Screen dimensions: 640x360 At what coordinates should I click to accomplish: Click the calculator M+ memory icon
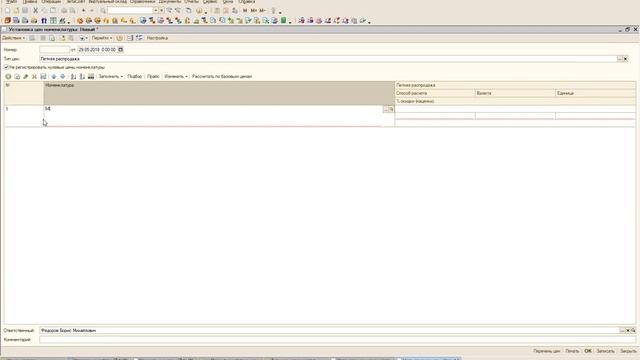pyautogui.click(x=254, y=10)
